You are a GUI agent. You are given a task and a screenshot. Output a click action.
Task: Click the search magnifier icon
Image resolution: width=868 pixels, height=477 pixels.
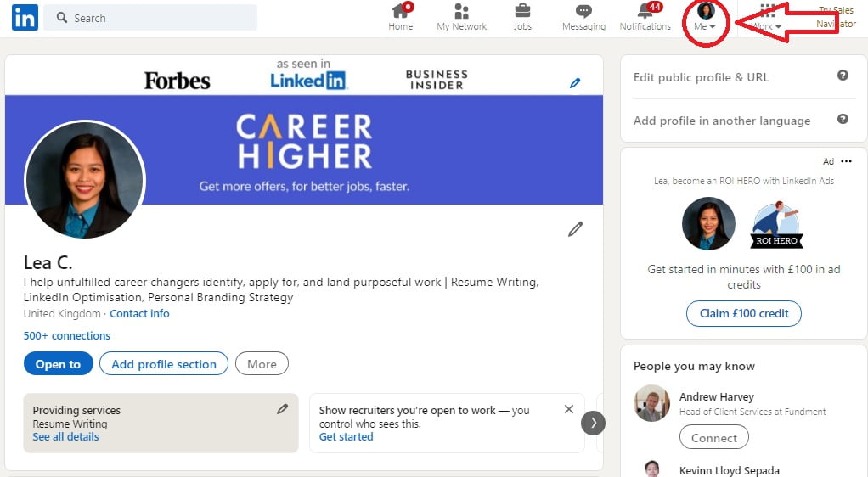[62, 18]
